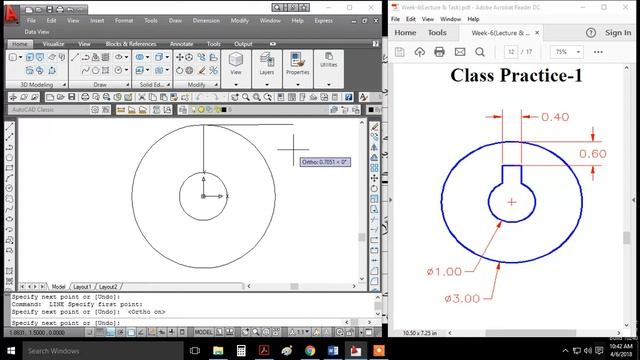Screen dimensions: 640x360
Task: Toggle Object Snap Tracking in status bar
Action: pyautogui.click(x=141, y=332)
